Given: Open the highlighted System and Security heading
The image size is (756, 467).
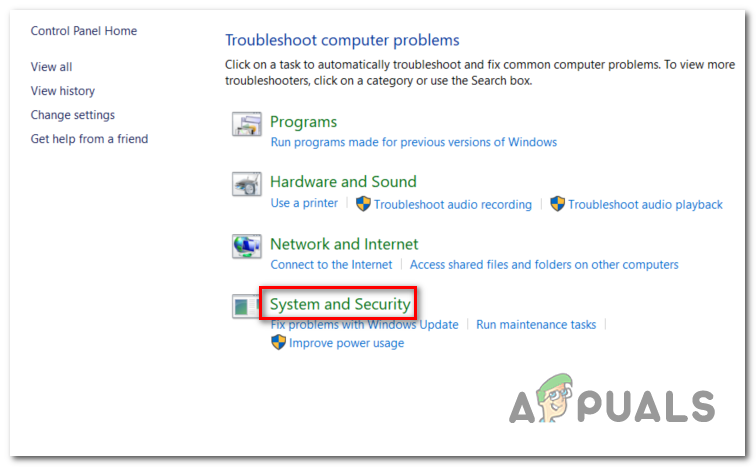Looking at the screenshot, I should (340, 304).
